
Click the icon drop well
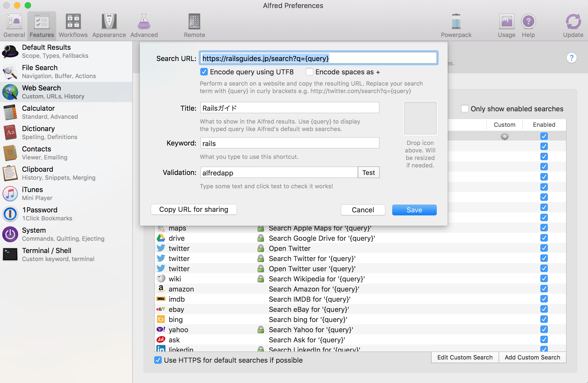point(420,118)
